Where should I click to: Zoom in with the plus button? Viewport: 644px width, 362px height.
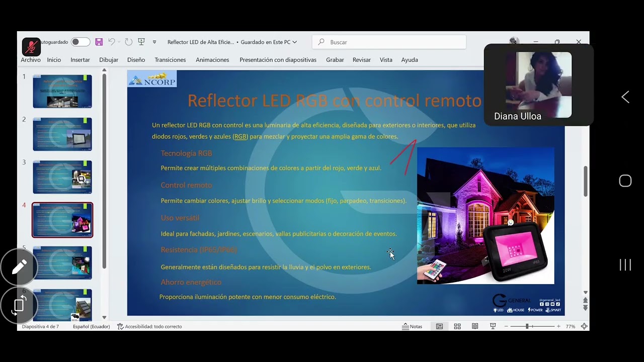coord(558,326)
